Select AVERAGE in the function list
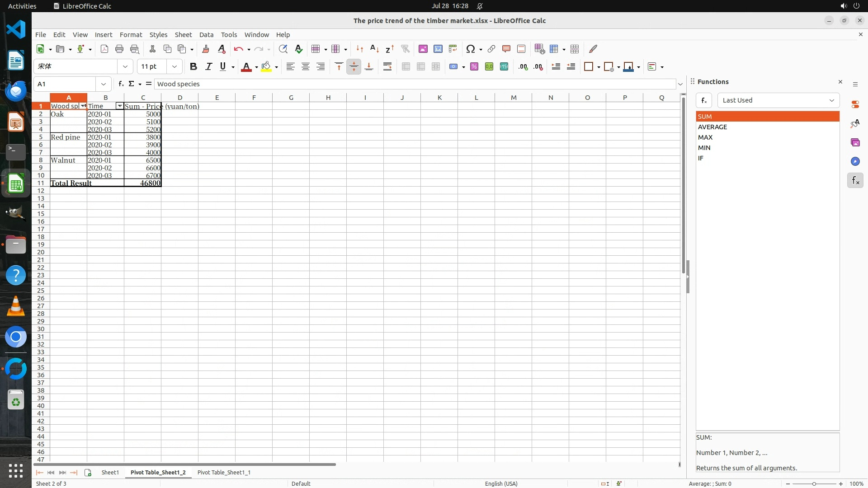The image size is (868, 488). [x=712, y=127]
